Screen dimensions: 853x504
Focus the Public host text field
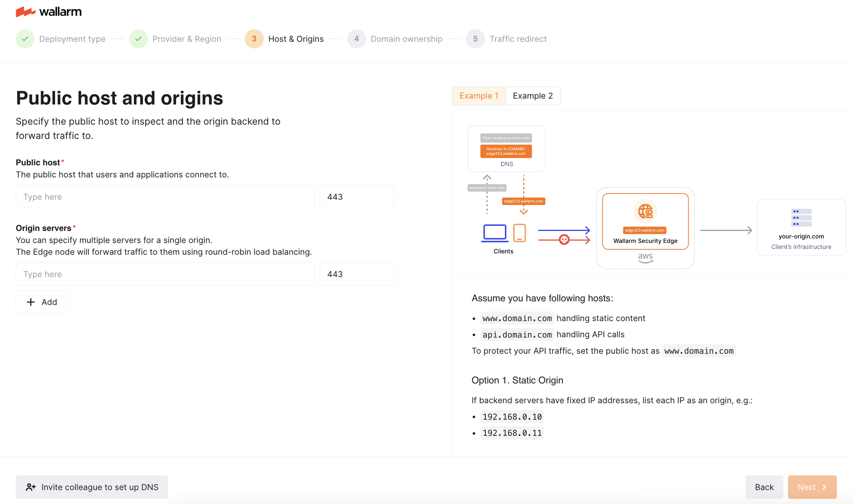pyautogui.click(x=165, y=197)
